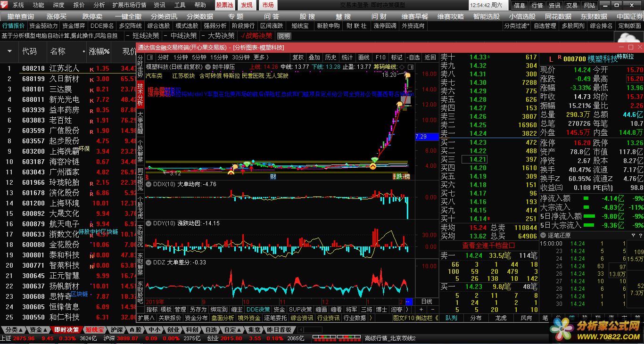Screen dimensions: 644x344
Task: Expand more indicator tabs after 迎春
Action: (407, 310)
